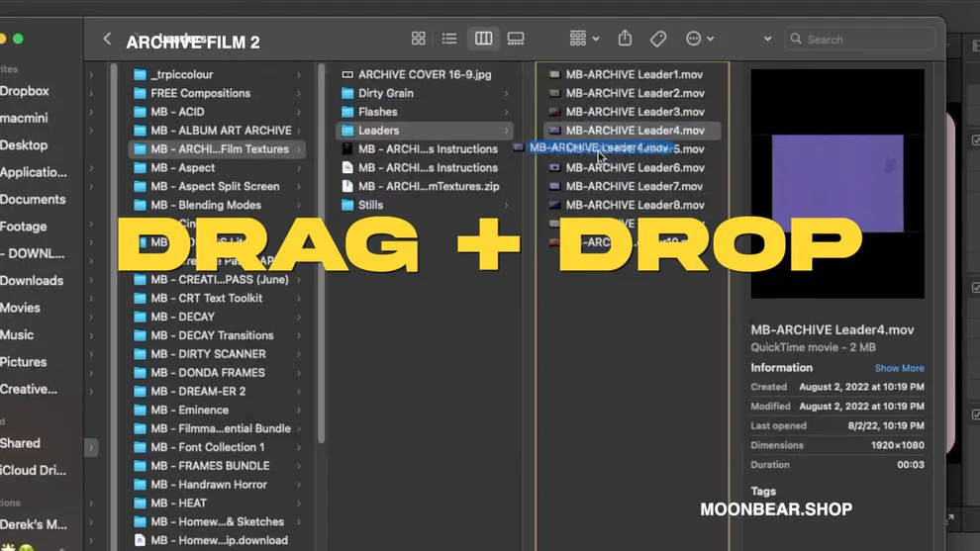Open the More actions ellipsis menu
The height and width of the screenshot is (551, 980).
click(x=699, y=39)
